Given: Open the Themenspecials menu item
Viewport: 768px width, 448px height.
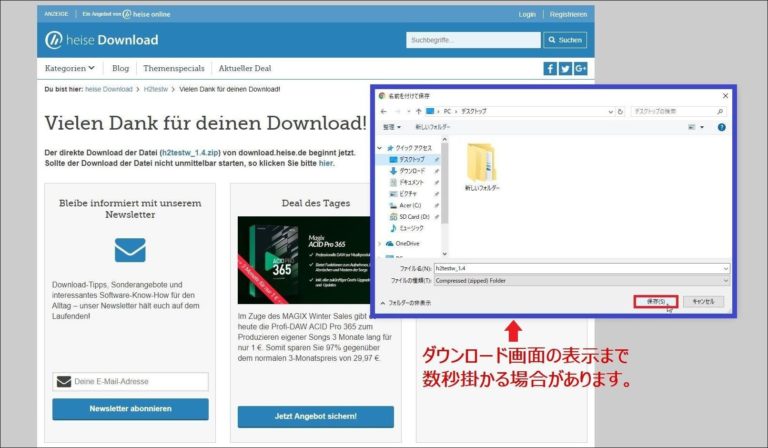Looking at the screenshot, I should pyautogui.click(x=175, y=68).
